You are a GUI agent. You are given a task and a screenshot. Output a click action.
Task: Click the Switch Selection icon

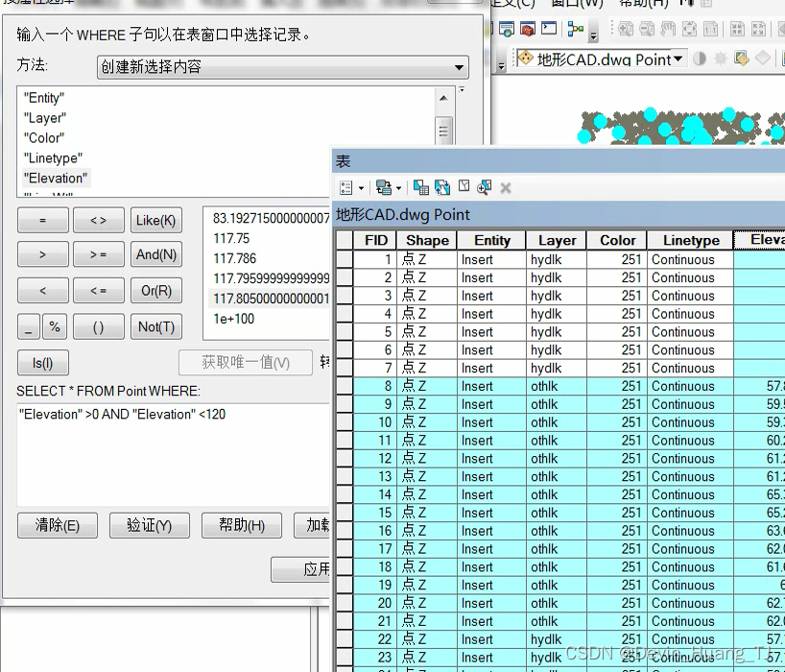(x=442, y=187)
